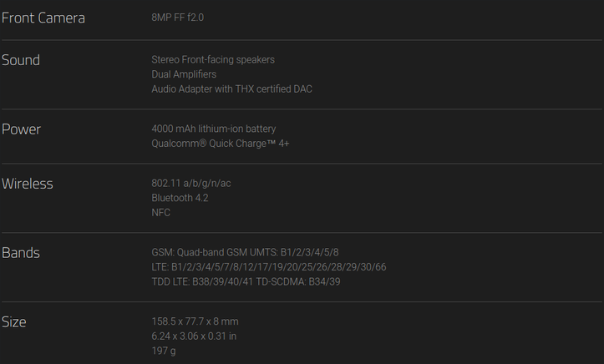Click the Wireless section heading
The height and width of the screenshot is (364, 604).
pos(28,184)
